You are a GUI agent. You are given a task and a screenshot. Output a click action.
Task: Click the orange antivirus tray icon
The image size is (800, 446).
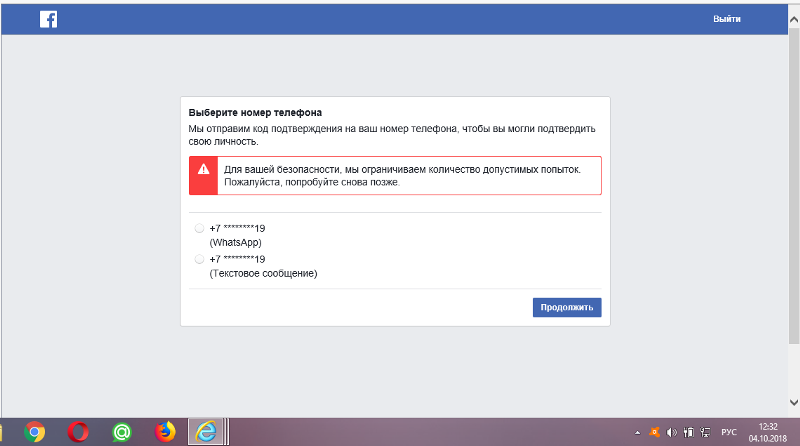click(x=654, y=432)
